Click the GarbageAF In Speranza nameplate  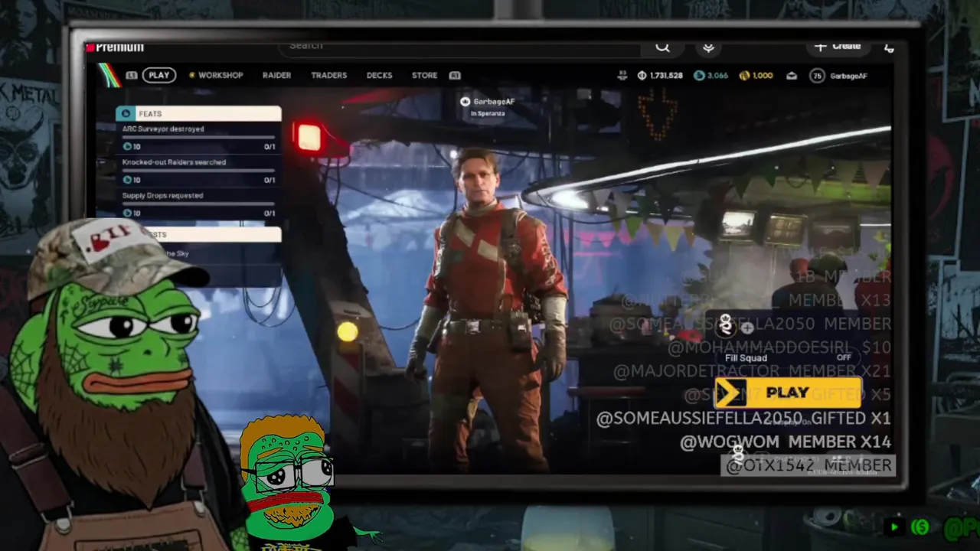tap(488, 106)
